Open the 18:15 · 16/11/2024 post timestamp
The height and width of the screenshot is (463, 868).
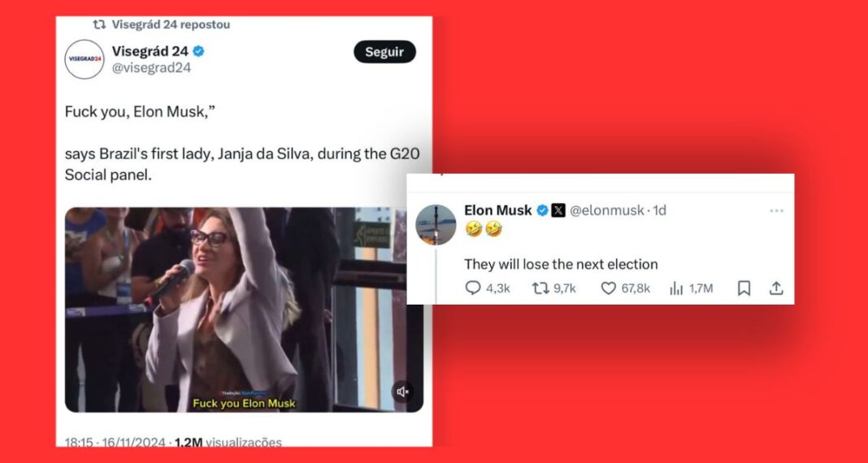(x=115, y=443)
